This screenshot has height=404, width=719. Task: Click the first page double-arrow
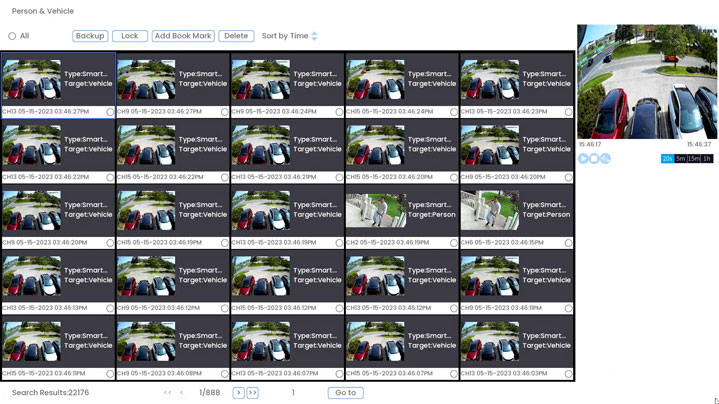click(167, 393)
